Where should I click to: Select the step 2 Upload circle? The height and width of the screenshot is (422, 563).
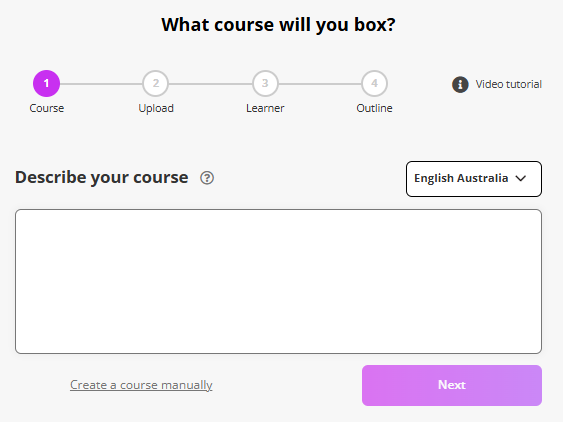pyautogui.click(x=155, y=83)
